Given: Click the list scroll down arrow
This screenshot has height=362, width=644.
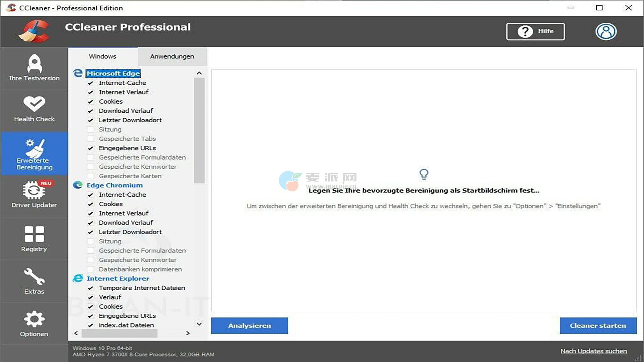Looking at the screenshot, I should (x=199, y=324).
